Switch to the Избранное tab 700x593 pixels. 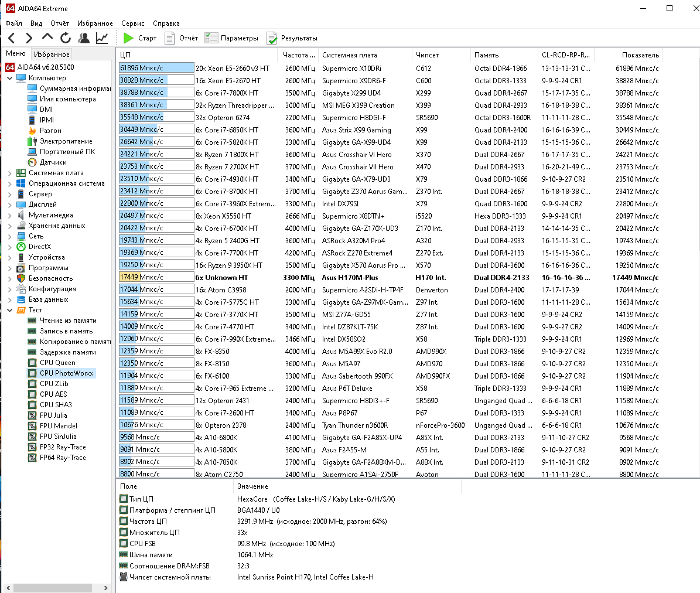pos(52,54)
